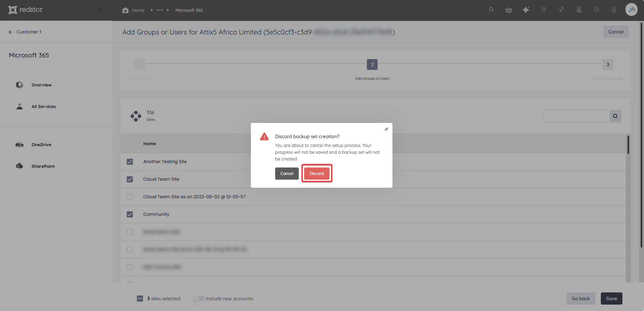644x311 pixels.
Task: Open the Microsoft 365 breadcrumb
Action: (x=189, y=10)
